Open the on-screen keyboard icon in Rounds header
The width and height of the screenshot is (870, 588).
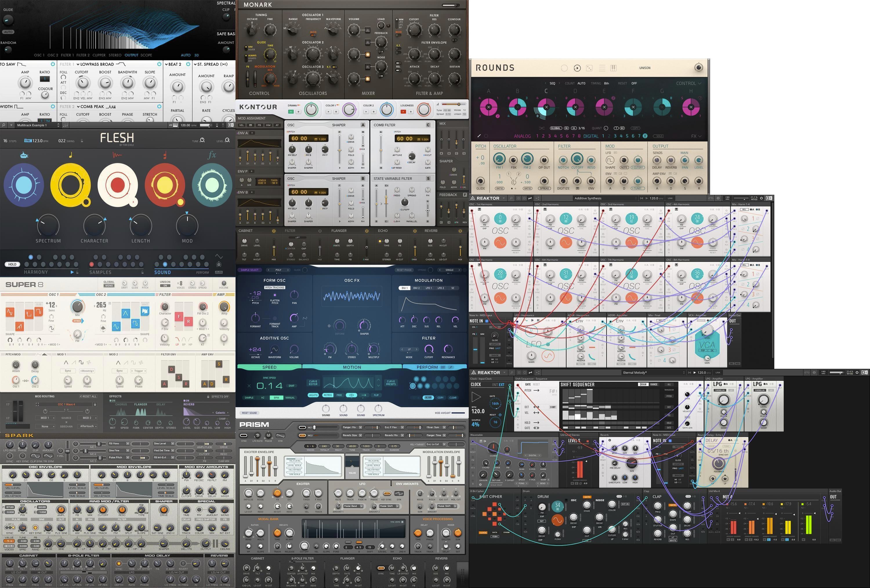coord(614,68)
